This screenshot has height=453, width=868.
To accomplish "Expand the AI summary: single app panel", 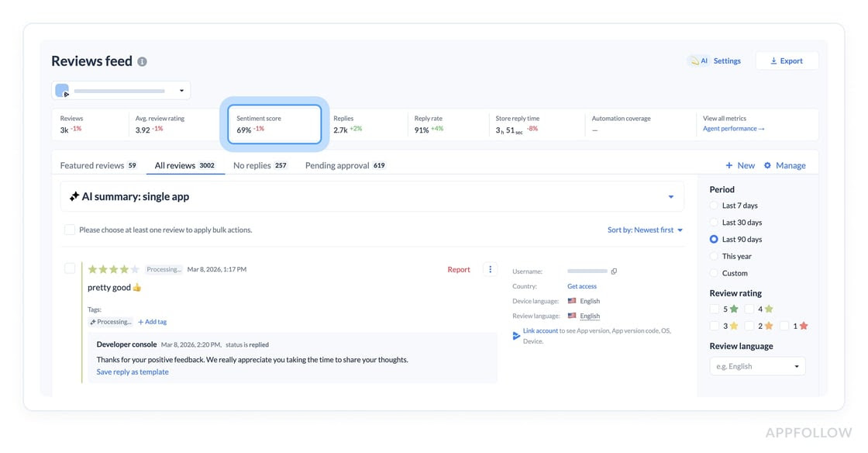I will (x=670, y=197).
